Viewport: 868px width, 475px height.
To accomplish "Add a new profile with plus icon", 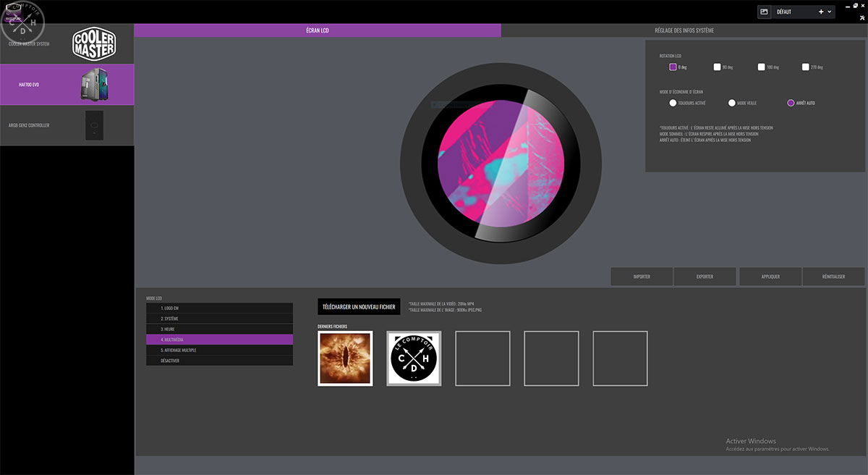I will click(820, 12).
